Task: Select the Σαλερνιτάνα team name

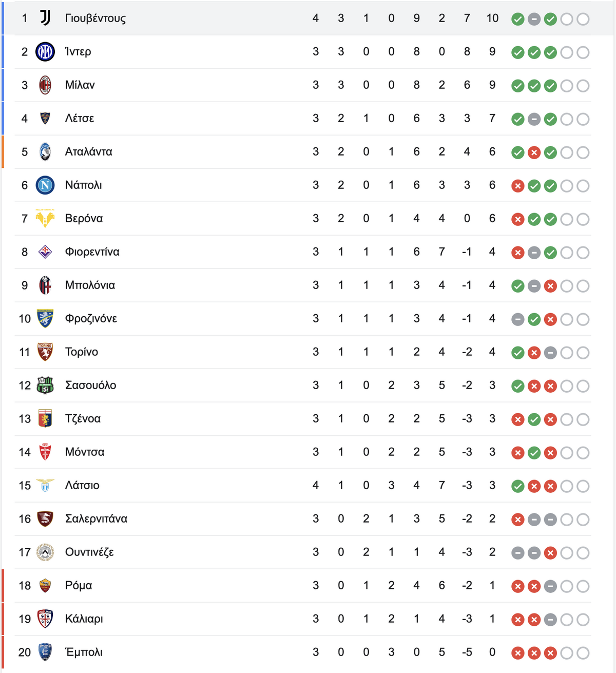Action: [96, 519]
